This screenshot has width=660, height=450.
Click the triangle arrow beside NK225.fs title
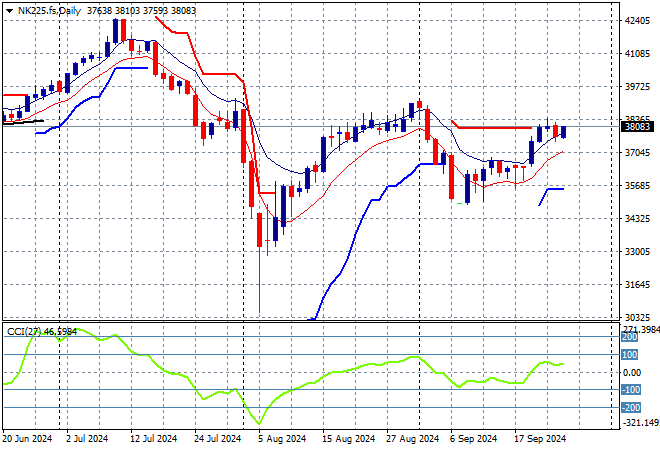(9, 11)
